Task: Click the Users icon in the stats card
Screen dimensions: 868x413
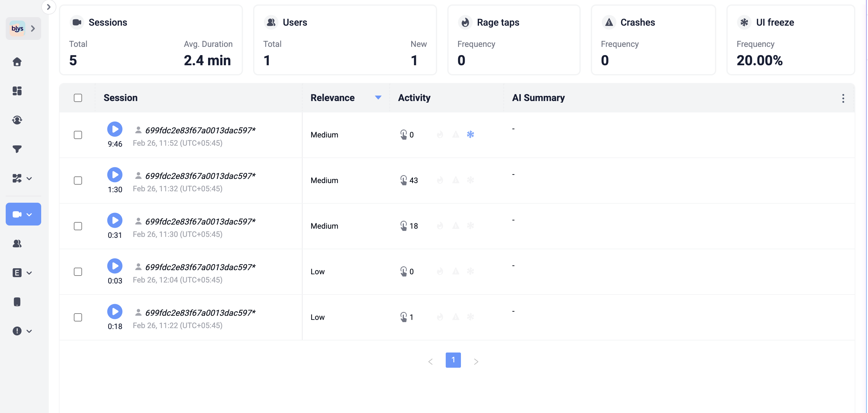Action: pos(271,22)
